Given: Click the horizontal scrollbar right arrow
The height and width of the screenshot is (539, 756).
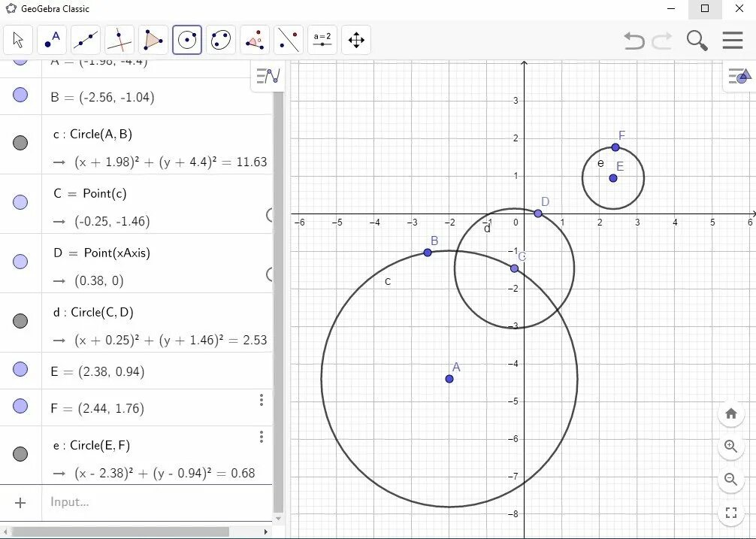Looking at the screenshot, I should click(x=265, y=531).
